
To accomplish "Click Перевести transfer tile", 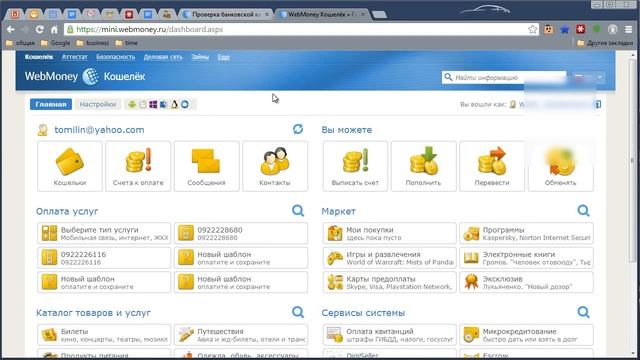I will [492, 166].
